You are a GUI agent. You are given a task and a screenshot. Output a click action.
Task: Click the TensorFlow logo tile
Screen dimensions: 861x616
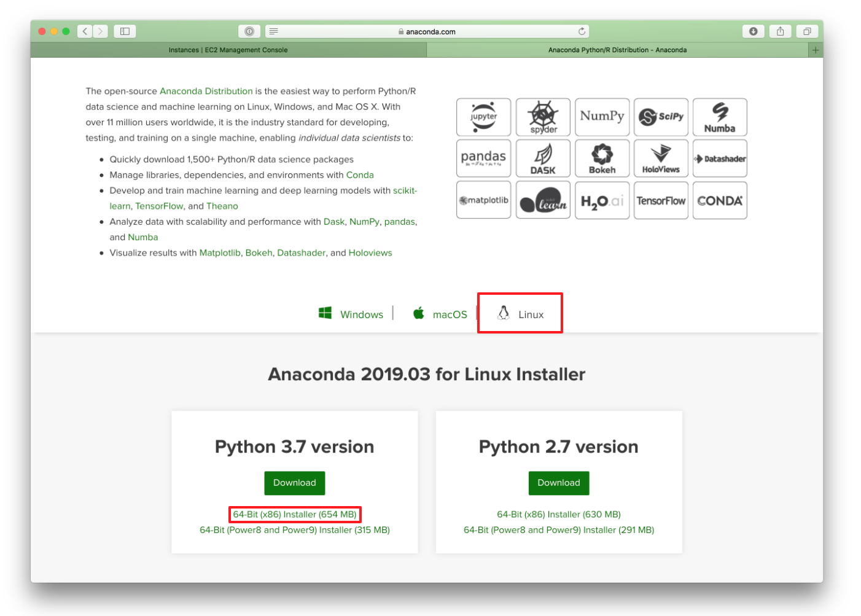(x=661, y=200)
